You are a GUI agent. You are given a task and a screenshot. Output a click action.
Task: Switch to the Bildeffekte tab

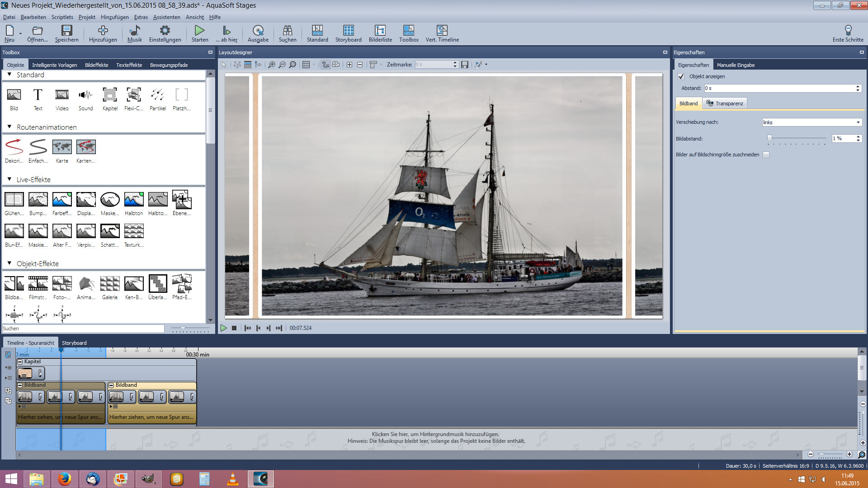pos(96,65)
